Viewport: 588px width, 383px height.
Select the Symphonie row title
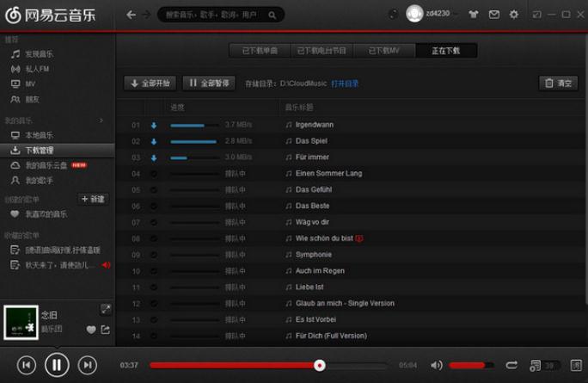[314, 255]
